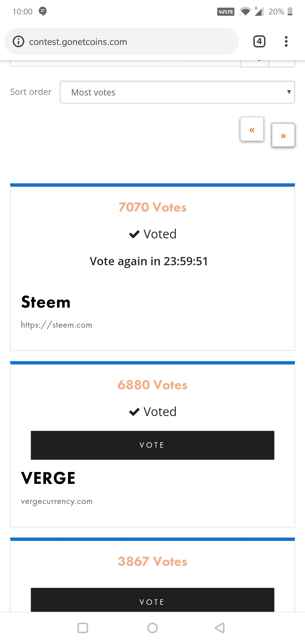Open the tab switcher showing 4 tabs
The height and width of the screenshot is (644, 305).
point(259,42)
